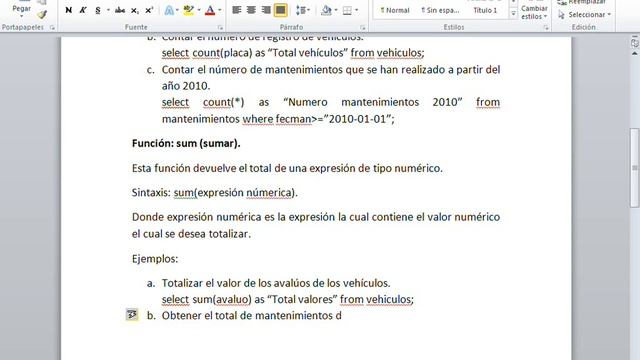Image resolution: width=640 pixels, height=360 pixels.
Task: Click heading 'Función: sum (sumar).'
Action: 186,144
